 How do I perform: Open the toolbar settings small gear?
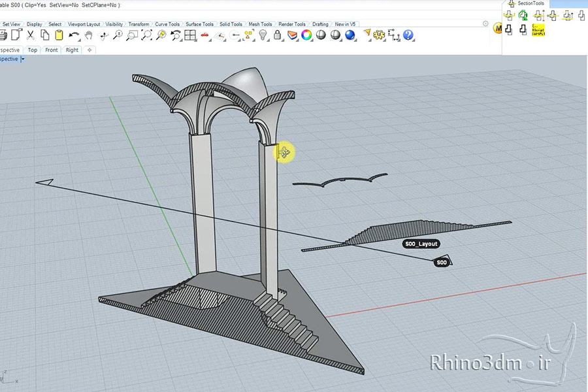[x=485, y=24]
